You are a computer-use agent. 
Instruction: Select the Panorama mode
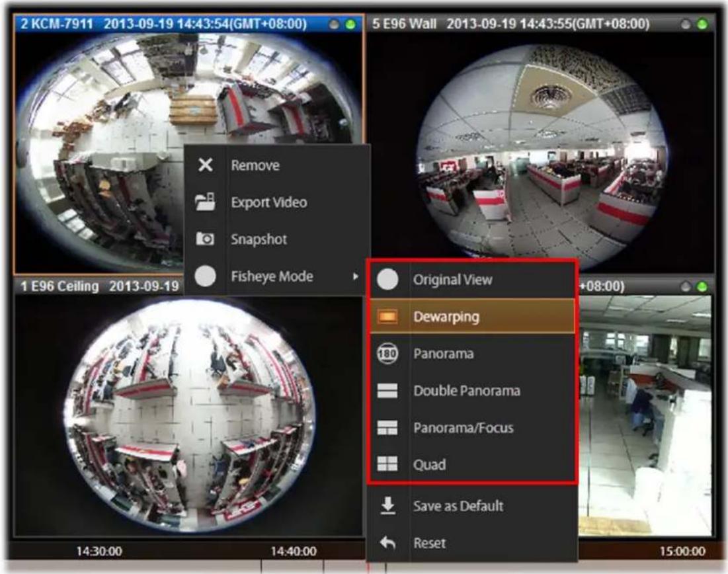point(472,353)
